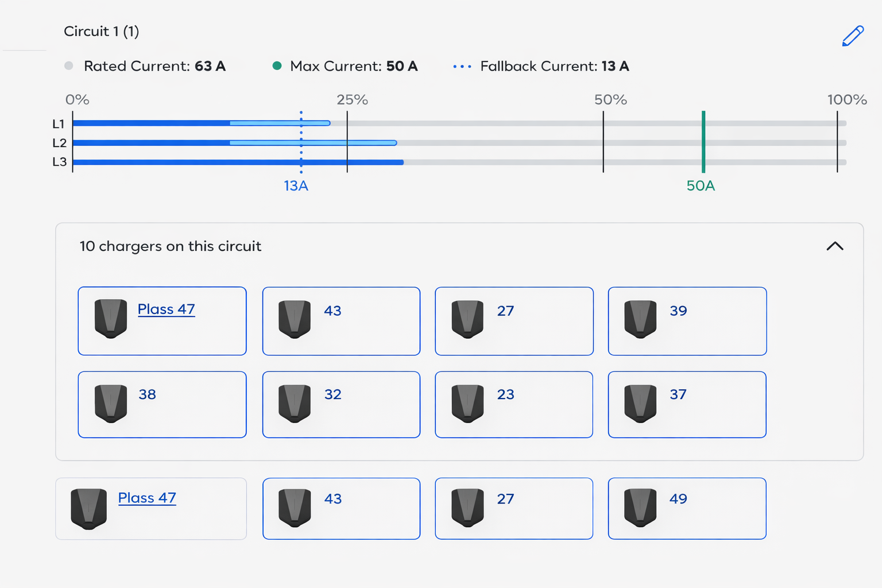
Task: Select the charger 27 card in panel
Action: [x=514, y=321]
